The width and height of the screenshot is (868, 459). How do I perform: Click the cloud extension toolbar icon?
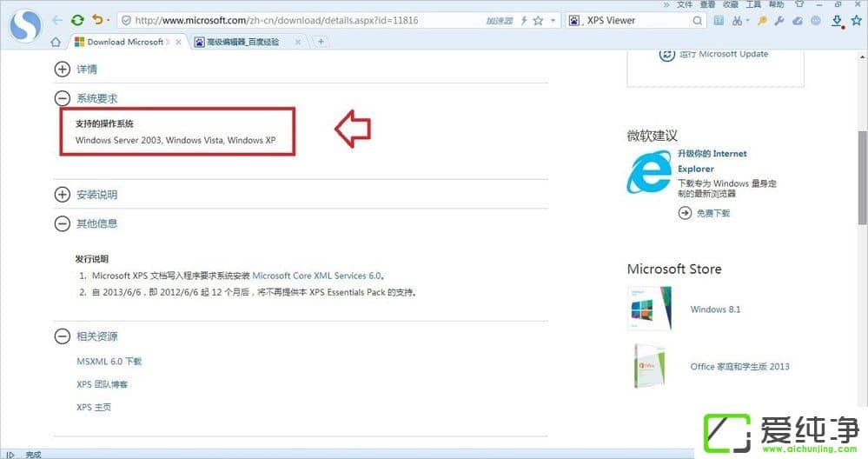pyautogui.click(x=798, y=21)
